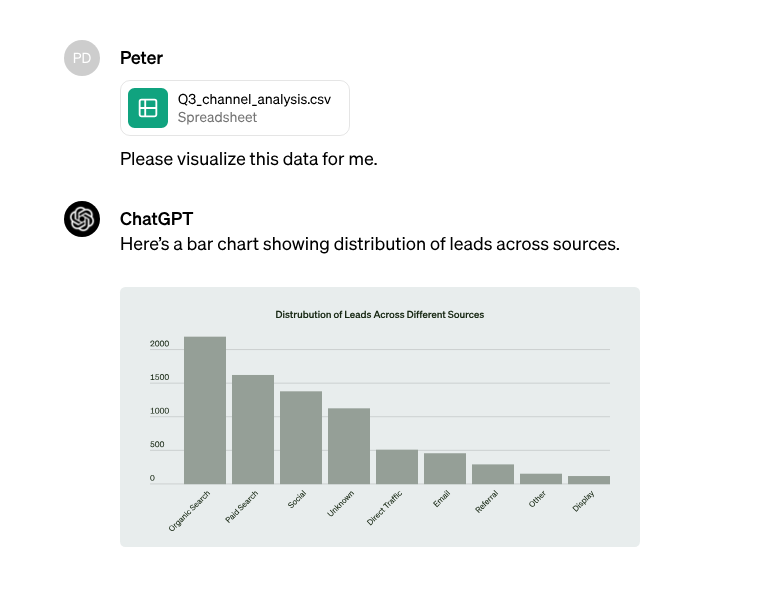The image size is (760, 595).
Task: Click the green spreadsheet file icon
Action: (148, 108)
